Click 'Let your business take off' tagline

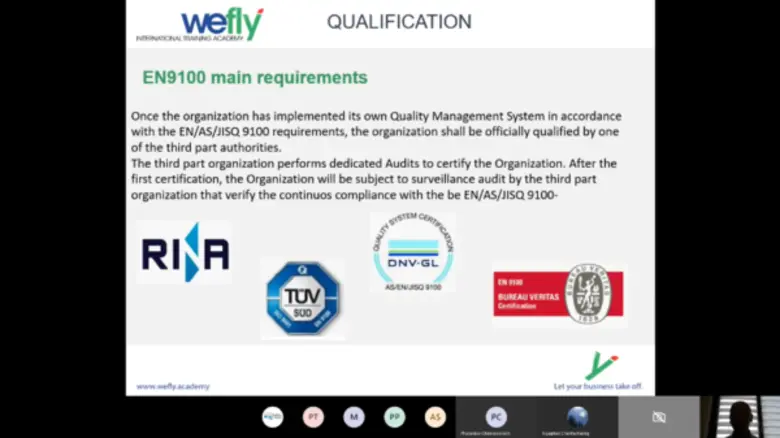[597, 386]
